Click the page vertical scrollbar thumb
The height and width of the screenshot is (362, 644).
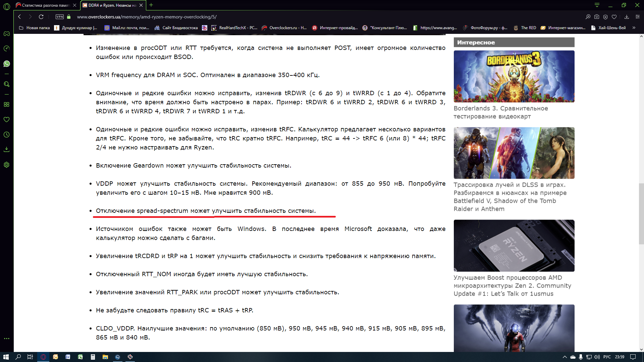tap(641, 214)
